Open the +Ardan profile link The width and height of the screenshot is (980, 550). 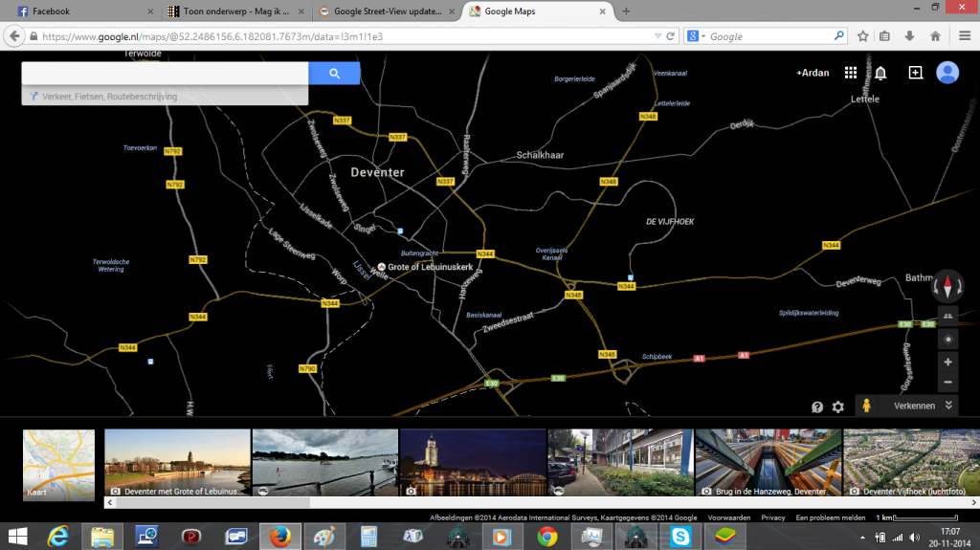813,73
